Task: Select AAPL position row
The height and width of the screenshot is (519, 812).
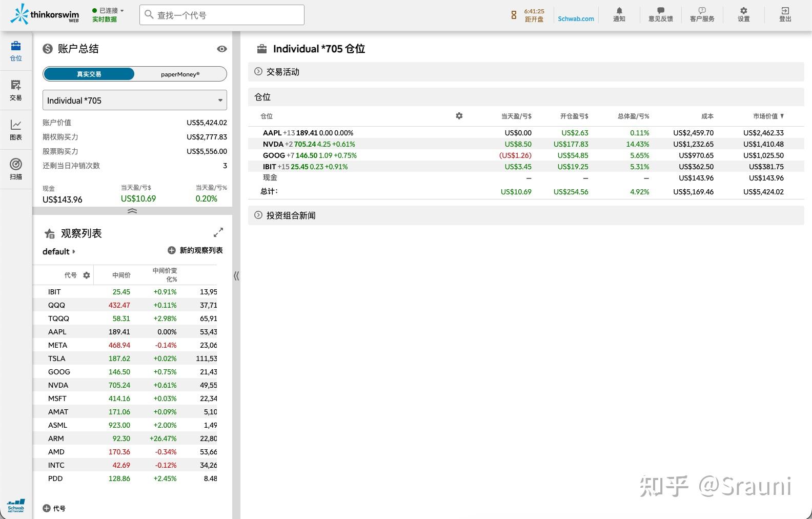Action: 526,133
